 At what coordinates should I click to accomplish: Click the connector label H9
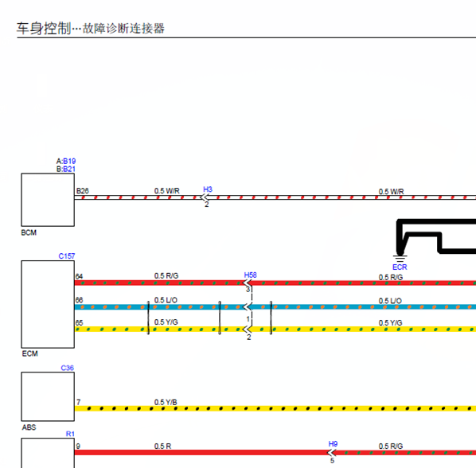click(333, 443)
